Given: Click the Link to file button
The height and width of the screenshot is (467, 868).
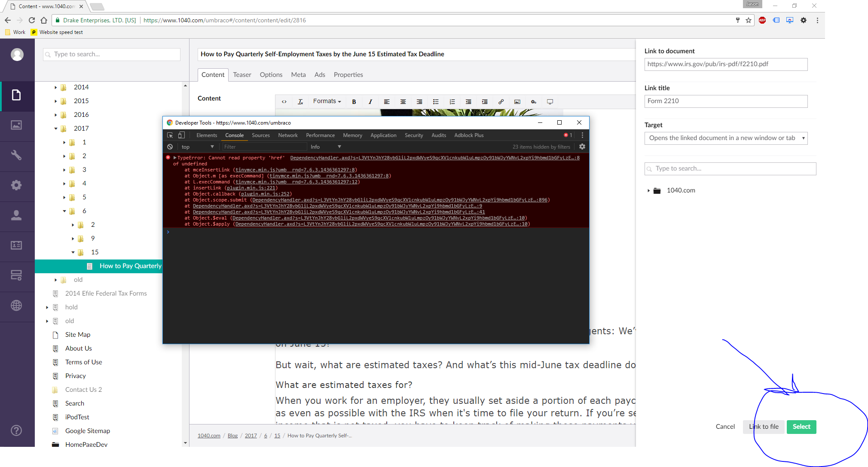Looking at the screenshot, I should coord(764,427).
